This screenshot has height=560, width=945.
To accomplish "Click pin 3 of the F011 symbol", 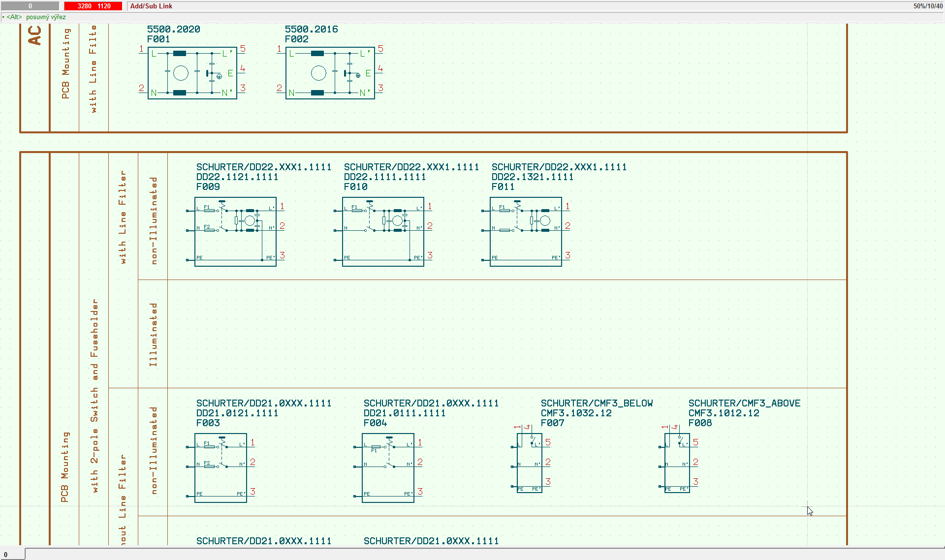I will coord(567,255).
